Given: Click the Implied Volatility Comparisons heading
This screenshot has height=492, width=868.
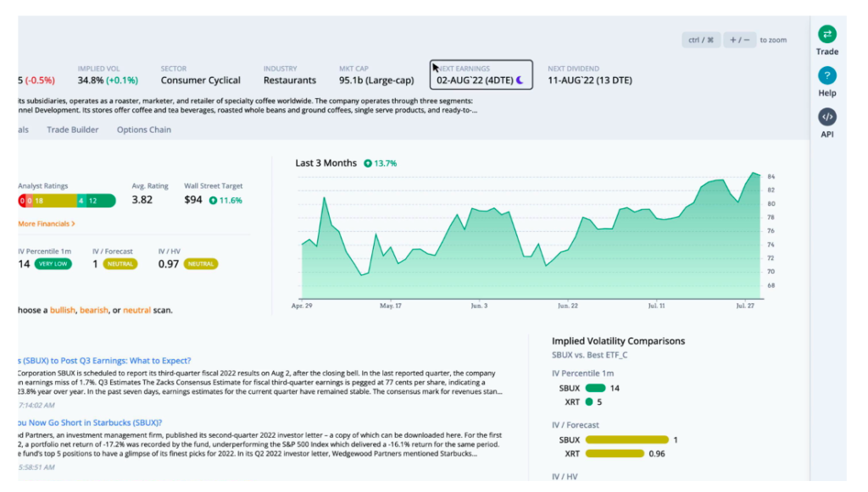Looking at the screenshot, I should (x=618, y=341).
